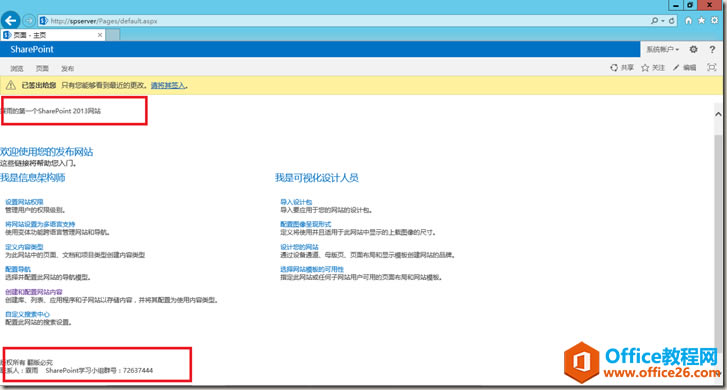Go back with the browser back arrow
Image resolution: width=727 pixels, height=390 pixels.
[x=10, y=20]
